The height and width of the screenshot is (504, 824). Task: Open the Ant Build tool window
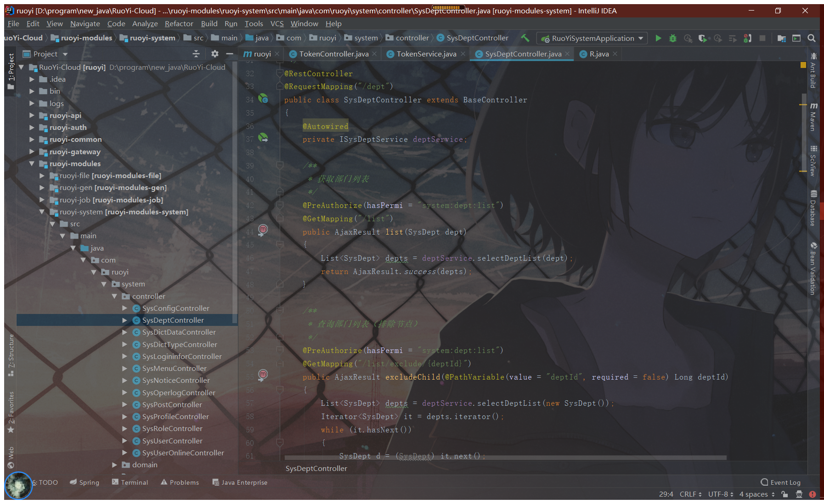coord(813,70)
